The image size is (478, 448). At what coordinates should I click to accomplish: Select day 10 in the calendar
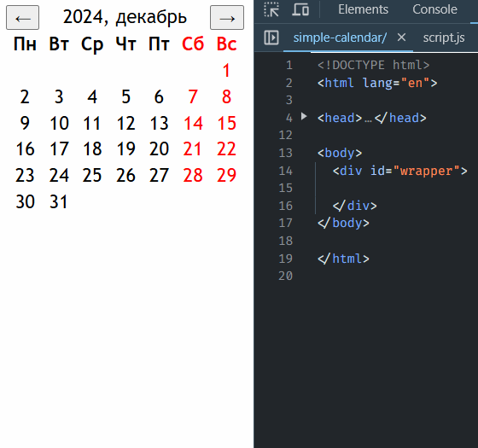(59, 123)
